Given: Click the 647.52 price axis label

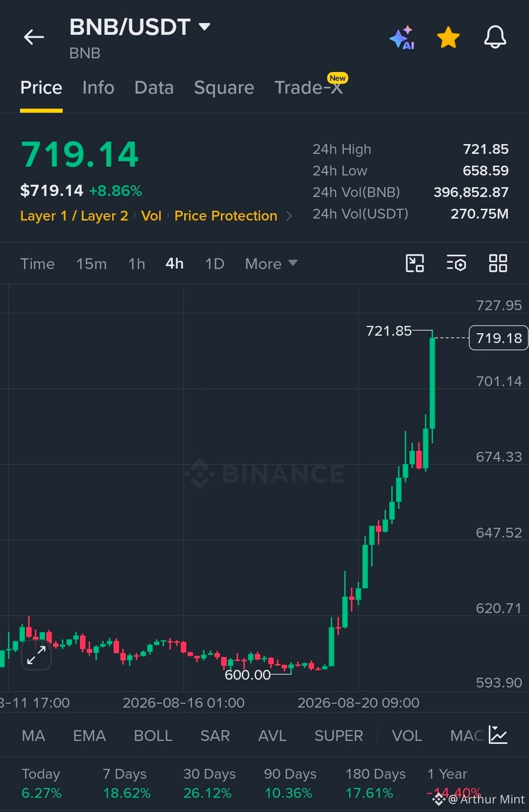Looking at the screenshot, I should point(499,533).
